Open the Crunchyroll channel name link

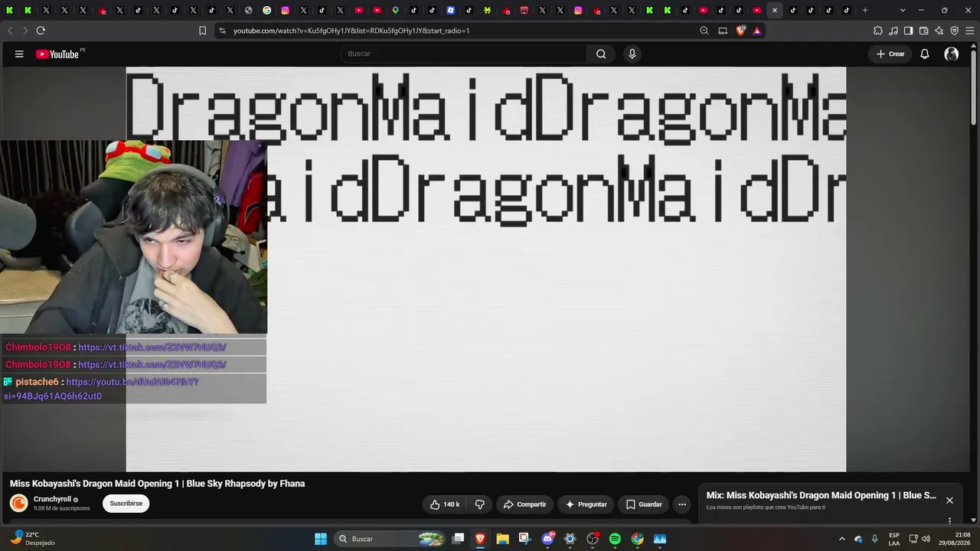[x=52, y=499]
